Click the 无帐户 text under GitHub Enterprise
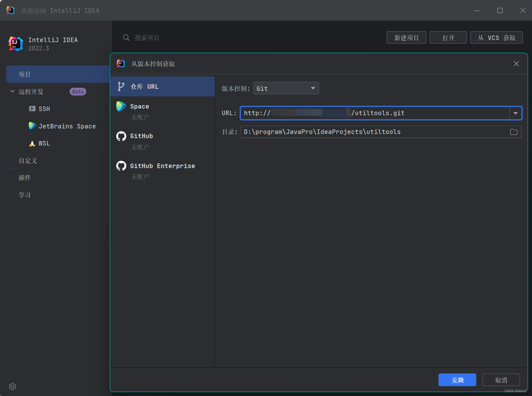Image resolution: width=532 pixels, height=396 pixels. [x=140, y=177]
